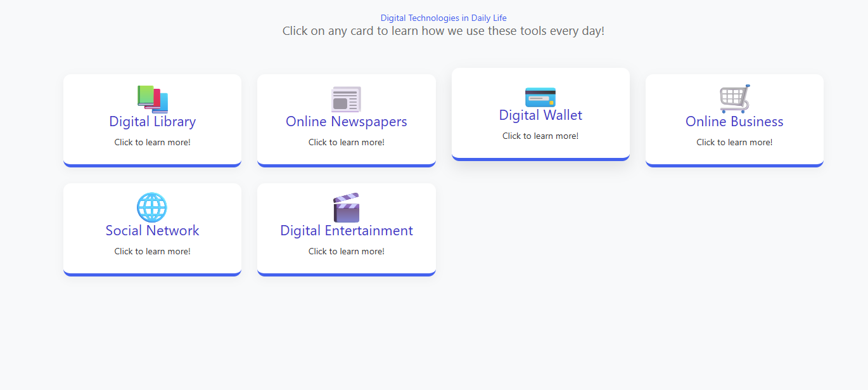Click the clapperboard icon on Digital Entertainment card

point(346,207)
